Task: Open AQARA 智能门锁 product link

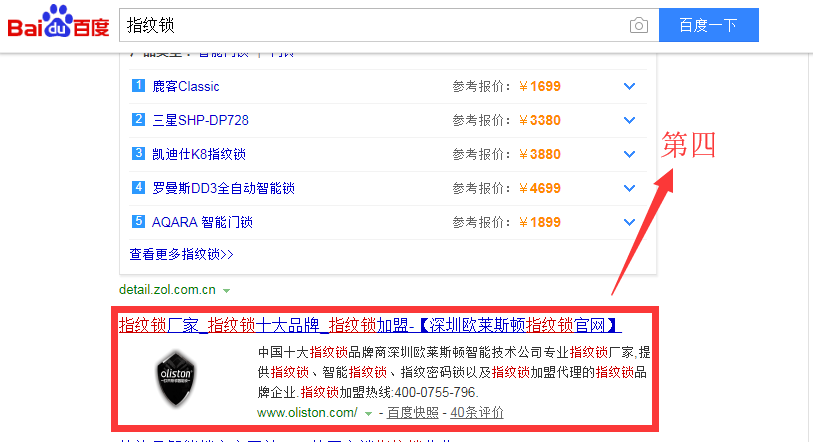Action: tap(202, 222)
